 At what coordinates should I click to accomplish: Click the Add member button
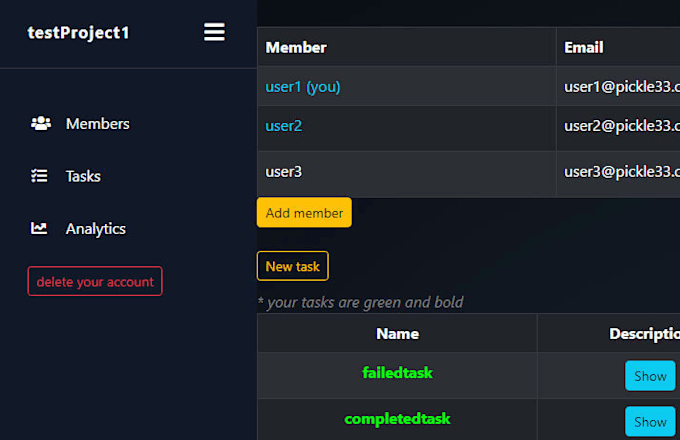pos(304,213)
